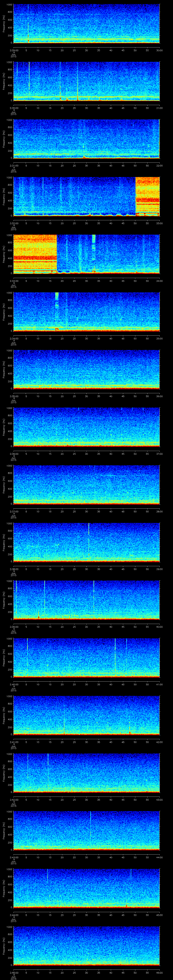Click the 15-second tick under the 2:44:00 spectrogram

(50, 915)
